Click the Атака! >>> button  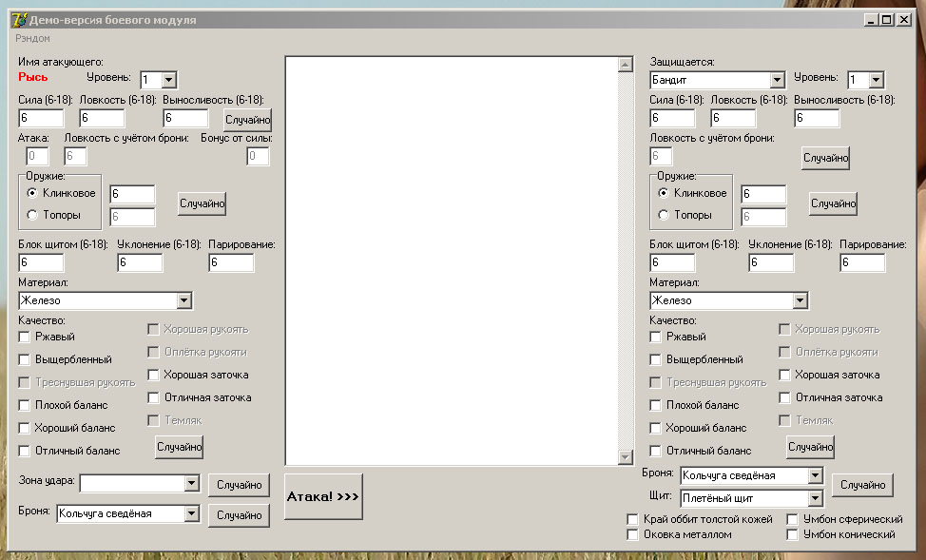[x=323, y=496]
